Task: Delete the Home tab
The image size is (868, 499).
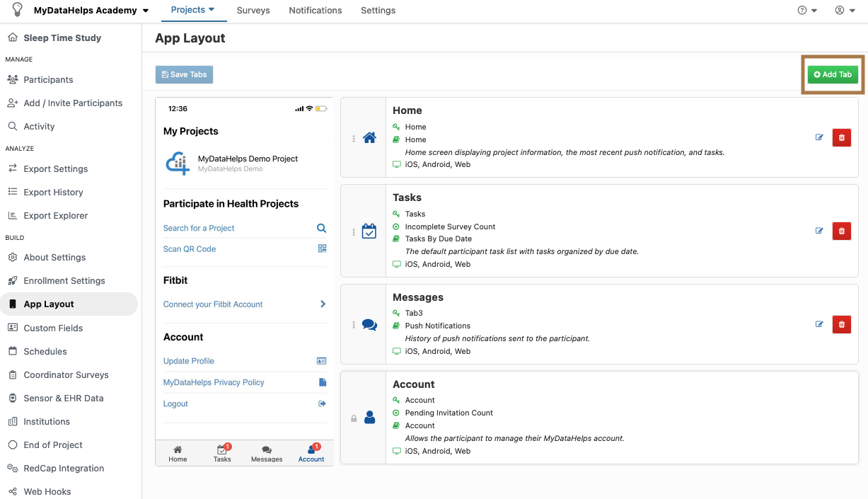Action: pyautogui.click(x=842, y=137)
